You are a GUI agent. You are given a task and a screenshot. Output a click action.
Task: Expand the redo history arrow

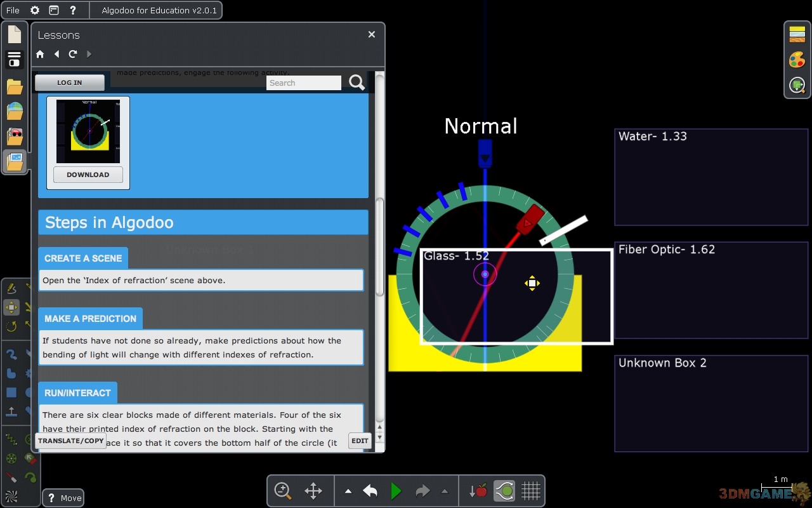point(444,491)
